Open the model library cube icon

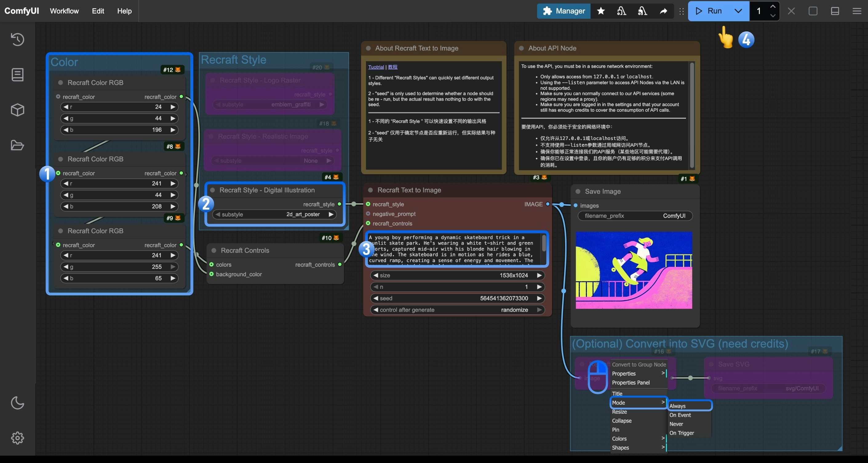[x=17, y=110]
